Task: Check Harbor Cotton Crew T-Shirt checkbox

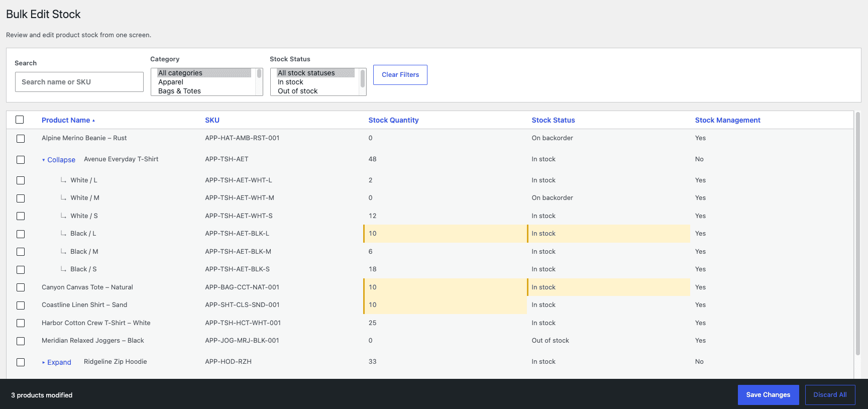Action: [x=21, y=323]
